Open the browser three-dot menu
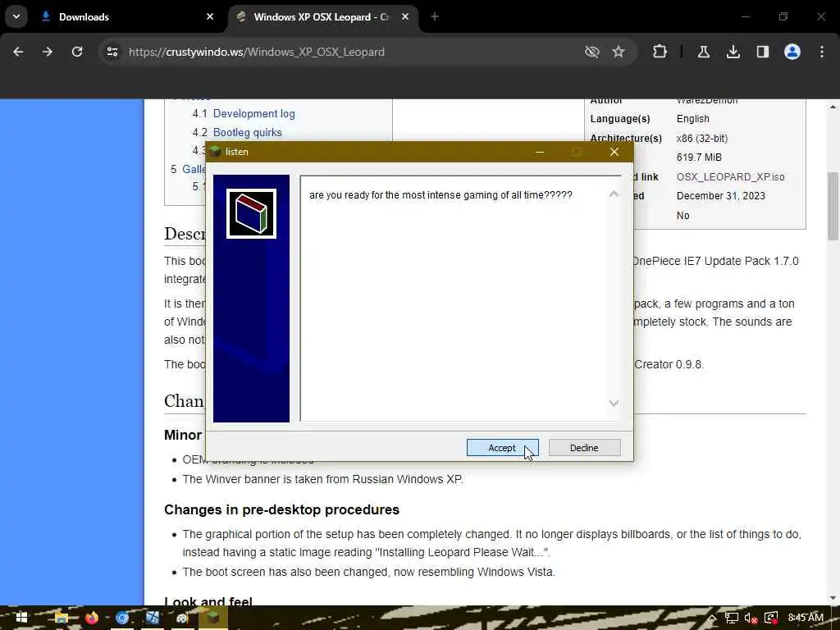Viewport: 840px width, 630px height. 822,52
